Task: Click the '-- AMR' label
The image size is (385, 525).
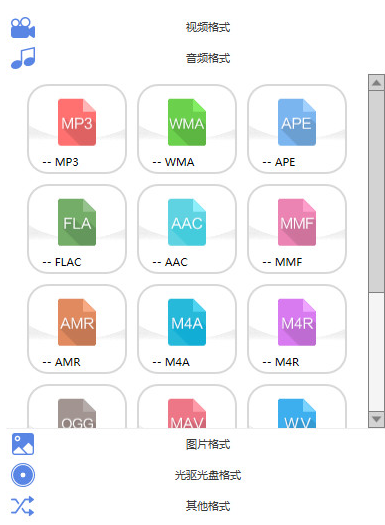Action: pos(62,362)
